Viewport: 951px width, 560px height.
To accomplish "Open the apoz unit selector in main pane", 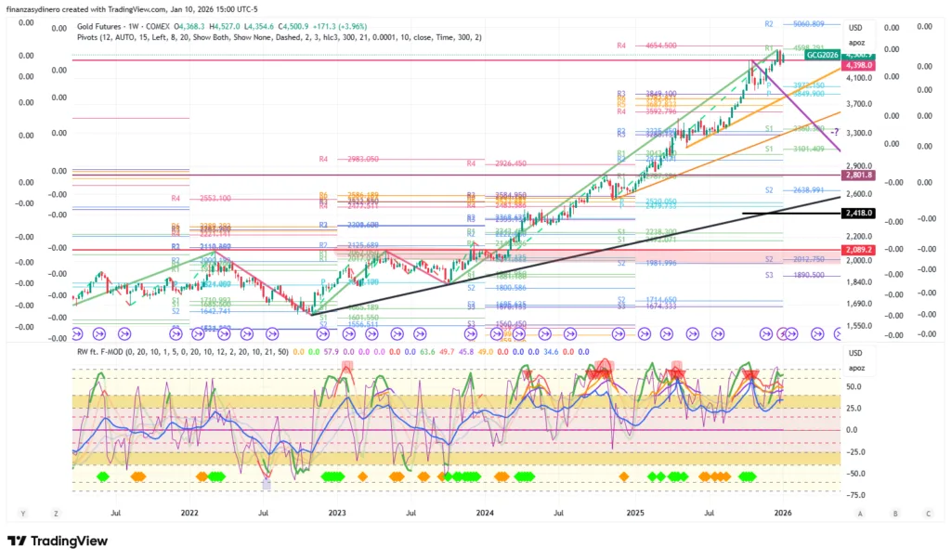I will (x=856, y=43).
